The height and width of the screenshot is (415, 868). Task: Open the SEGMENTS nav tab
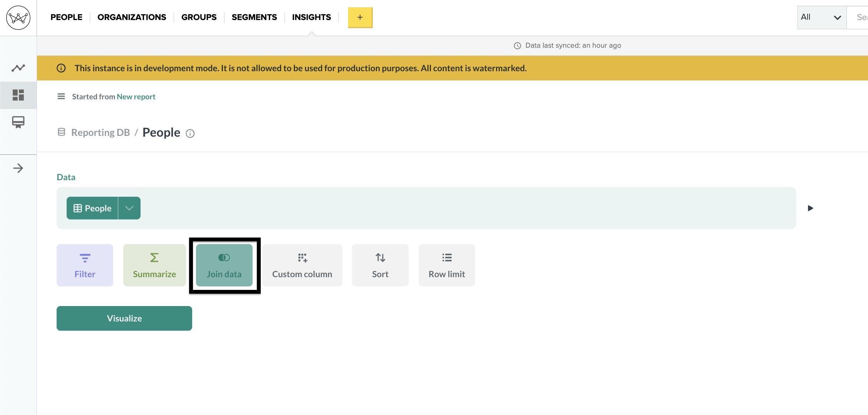(x=254, y=17)
